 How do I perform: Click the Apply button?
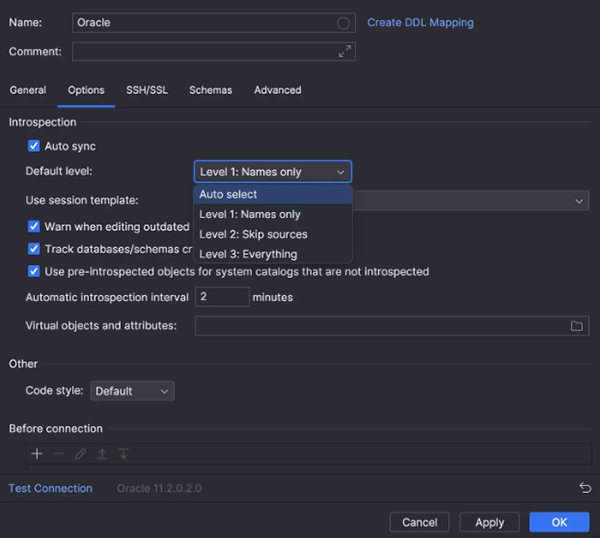pyautogui.click(x=489, y=522)
